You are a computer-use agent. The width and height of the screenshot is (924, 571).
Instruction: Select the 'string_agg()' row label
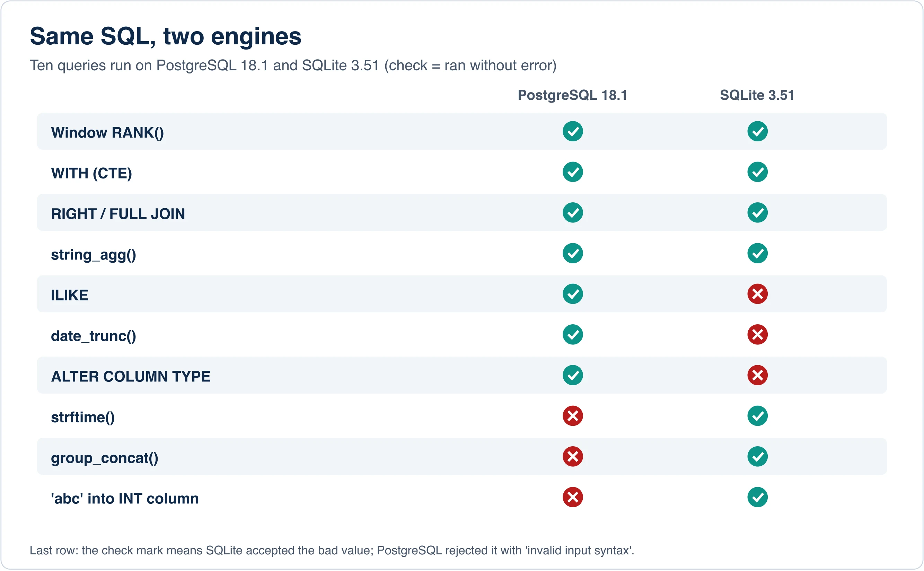[93, 255]
